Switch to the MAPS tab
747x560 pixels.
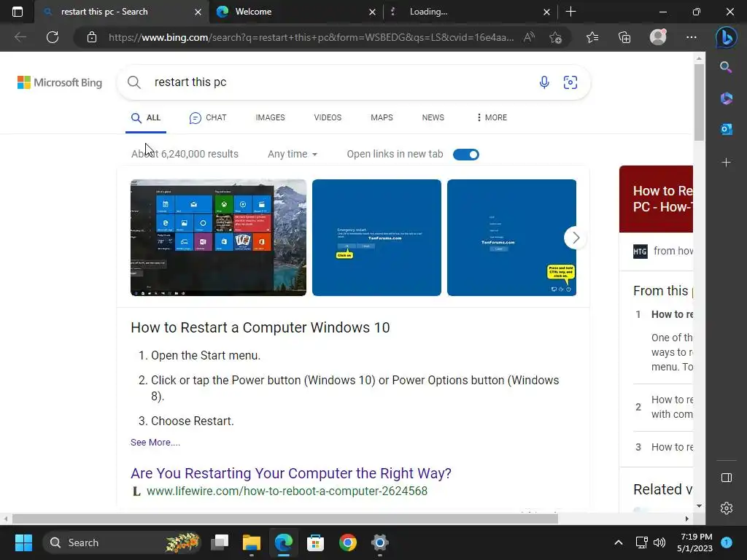[x=382, y=117]
